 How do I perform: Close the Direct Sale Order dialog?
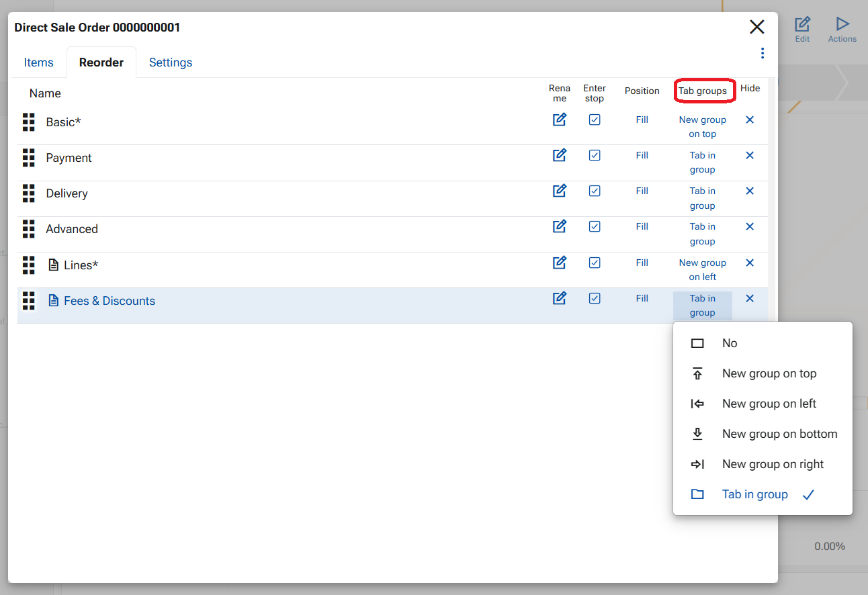tap(756, 27)
